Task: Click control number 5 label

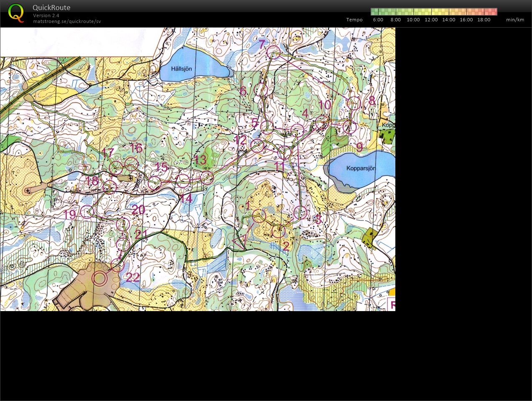Action: point(255,123)
